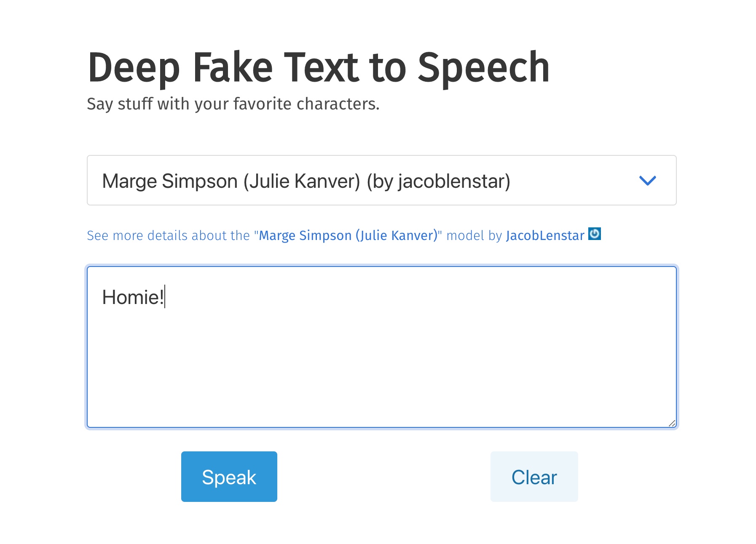
Task: Click the "model by" text before JacobLenstar
Action: [x=474, y=235]
